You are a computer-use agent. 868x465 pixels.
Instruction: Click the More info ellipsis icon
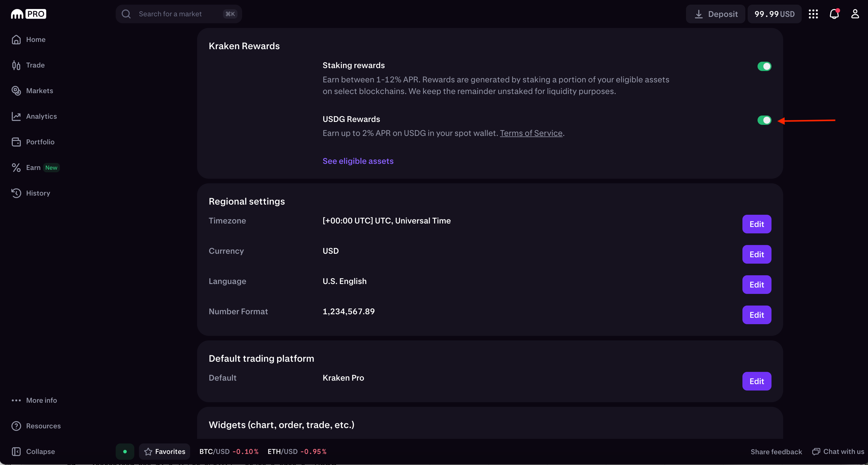click(x=16, y=400)
